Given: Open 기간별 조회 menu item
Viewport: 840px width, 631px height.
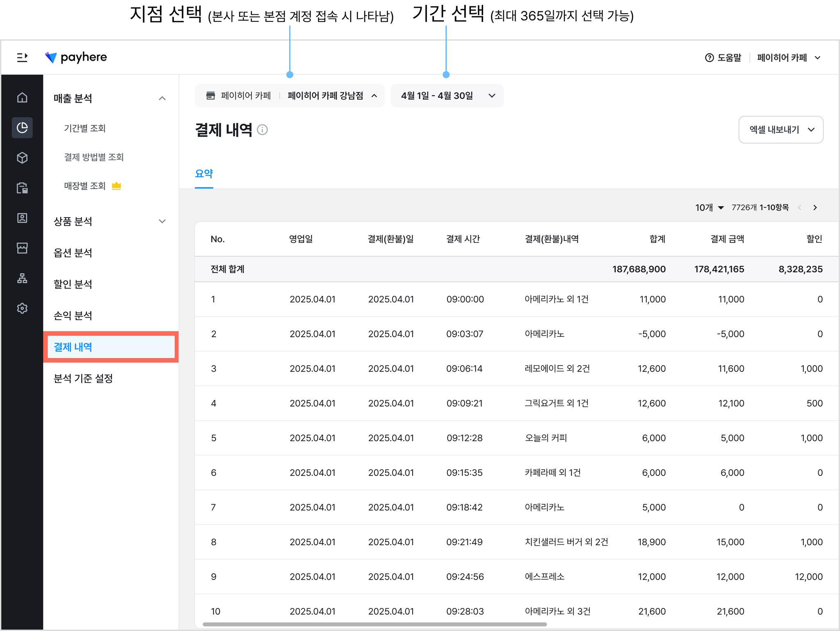Looking at the screenshot, I should 85,128.
